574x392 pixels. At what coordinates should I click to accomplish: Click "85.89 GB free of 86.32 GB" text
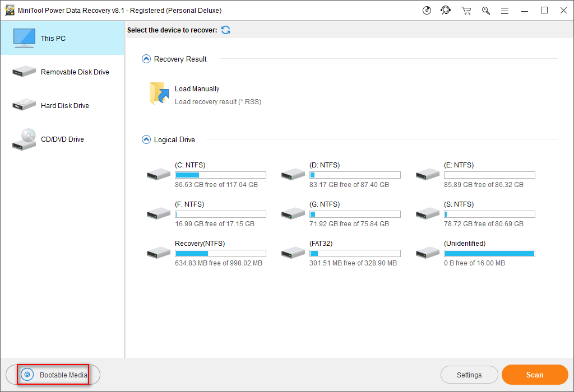click(x=484, y=185)
